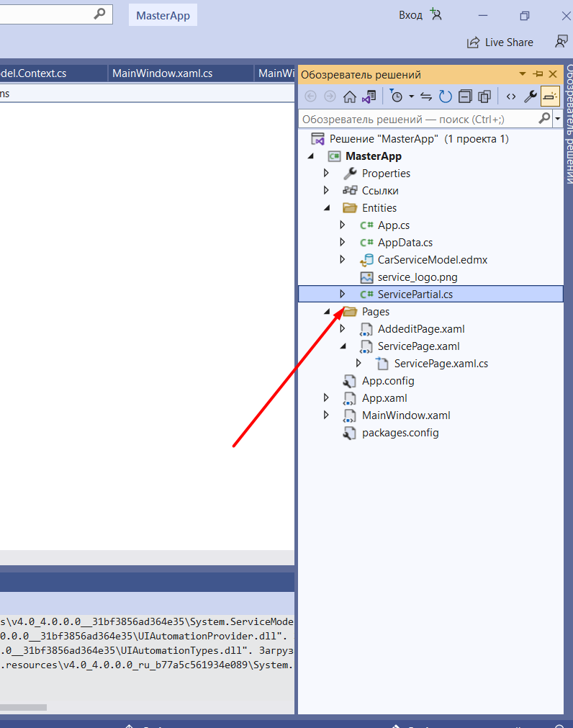
Task: Expand AppData.cs node
Action: click(x=343, y=242)
